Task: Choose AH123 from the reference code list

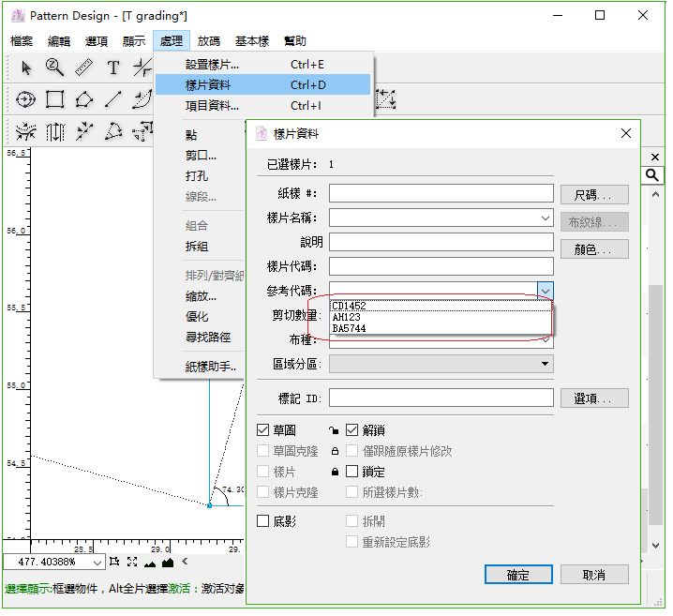Action: (347, 317)
